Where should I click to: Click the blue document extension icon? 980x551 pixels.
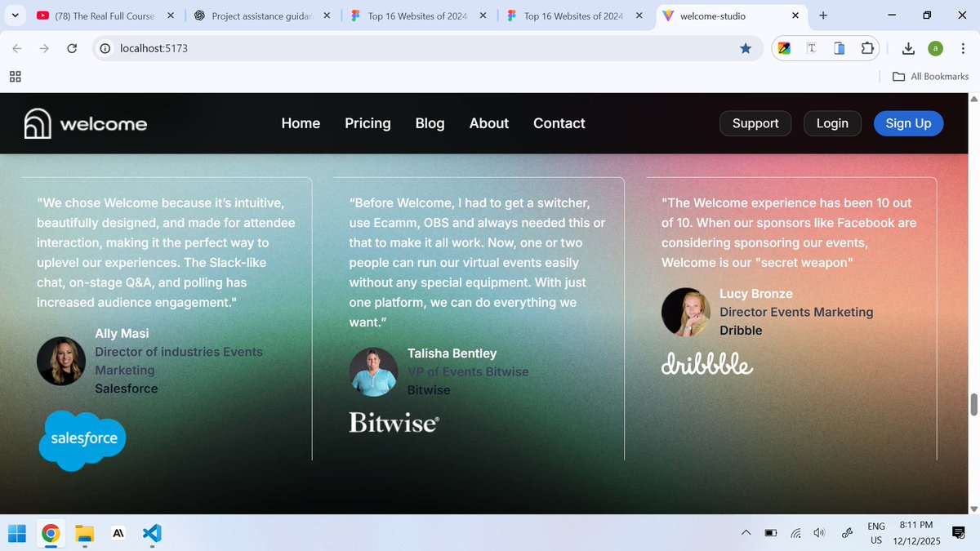(x=839, y=49)
